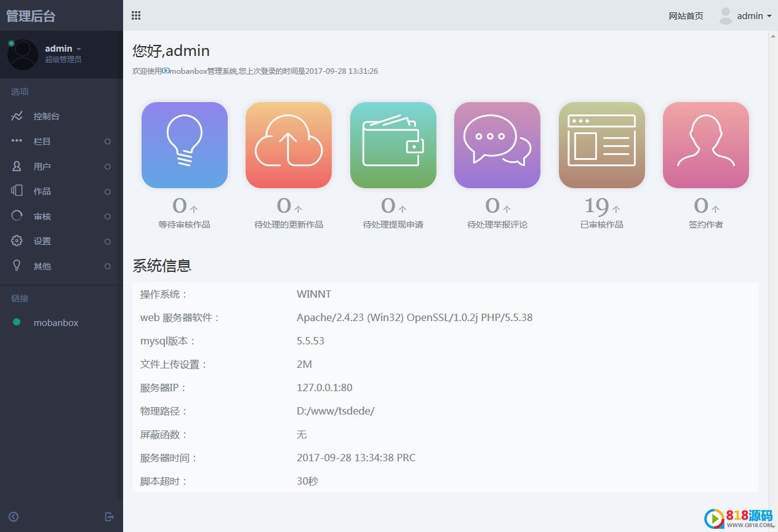Viewport: 778px width, 532px height.
Task: Click the server time 2017-09-28 13:34:38 PRC
Action: point(356,458)
